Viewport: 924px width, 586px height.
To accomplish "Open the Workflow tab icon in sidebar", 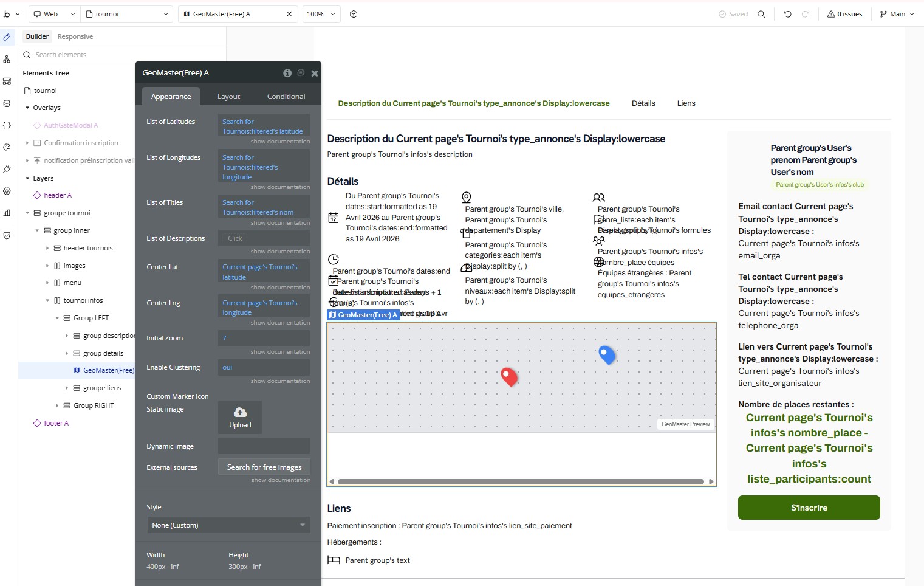I will tap(7, 59).
